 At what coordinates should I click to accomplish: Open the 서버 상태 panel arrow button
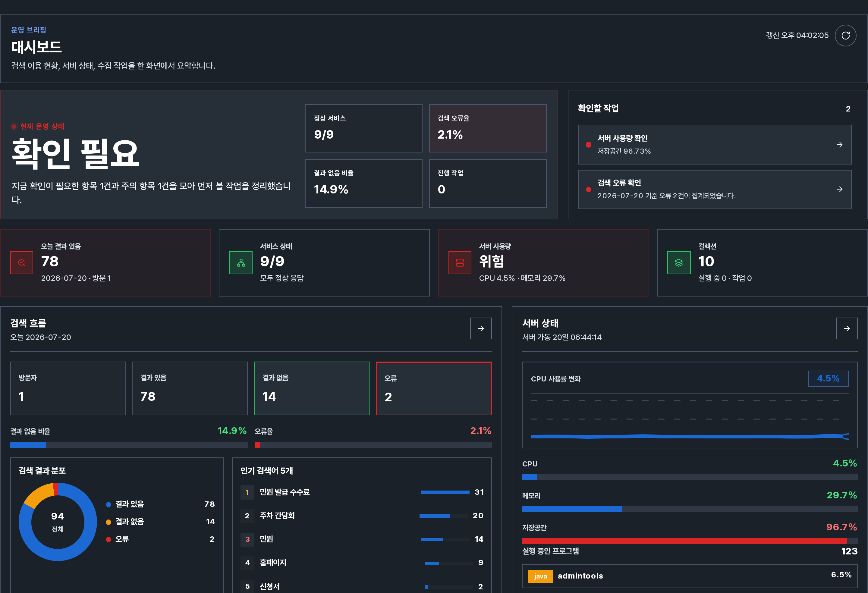(x=846, y=328)
